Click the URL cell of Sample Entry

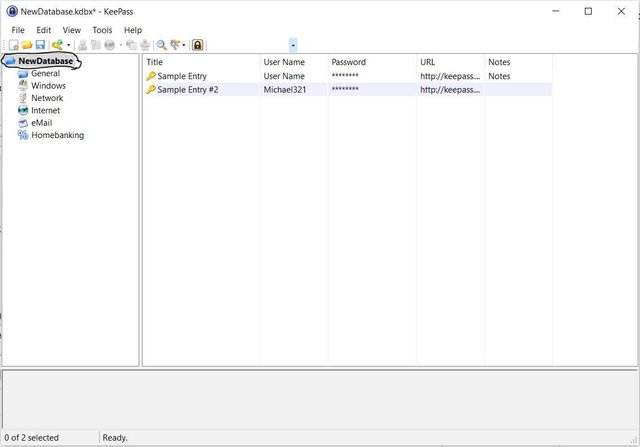coord(450,76)
